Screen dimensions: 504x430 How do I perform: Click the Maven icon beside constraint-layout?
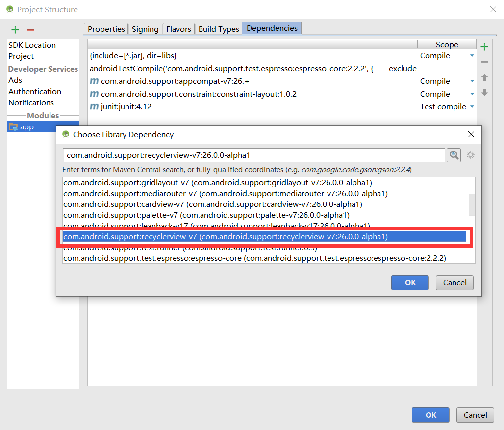tap(94, 94)
